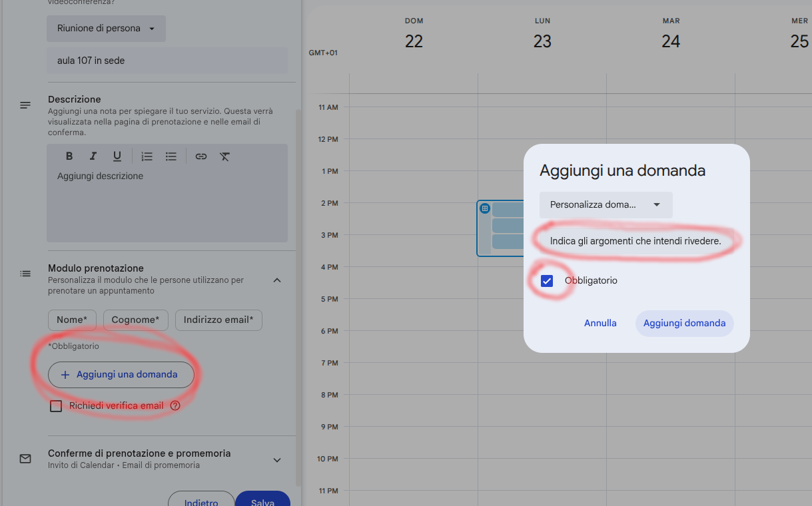Select the day number 22 under DOM
Image resolution: width=812 pixels, height=506 pixels.
coord(414,41)
